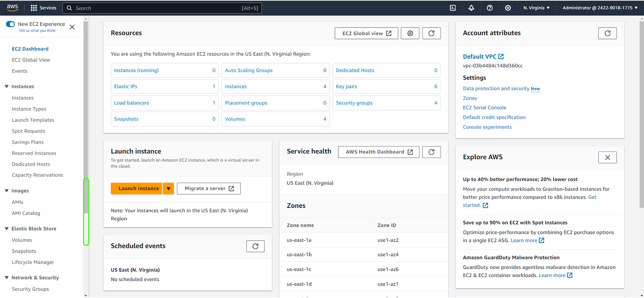Open Launch instance dropdown arrow

168,188
